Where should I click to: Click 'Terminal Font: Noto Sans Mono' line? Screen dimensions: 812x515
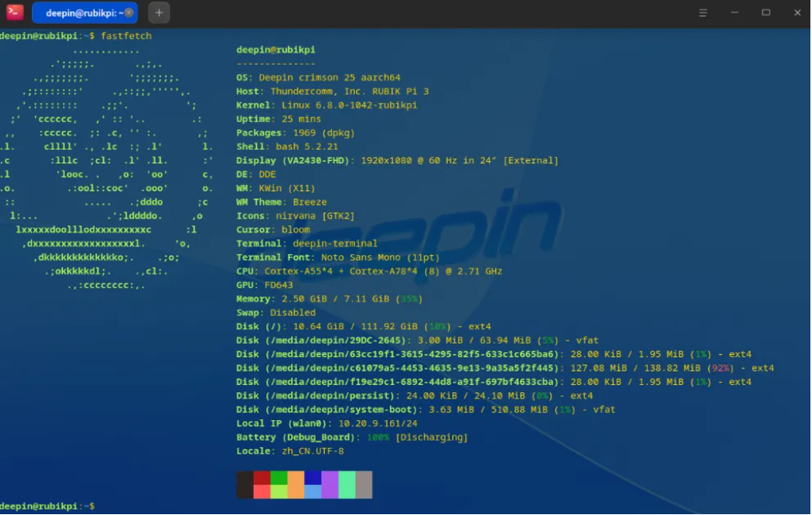[x=338, y=257]
